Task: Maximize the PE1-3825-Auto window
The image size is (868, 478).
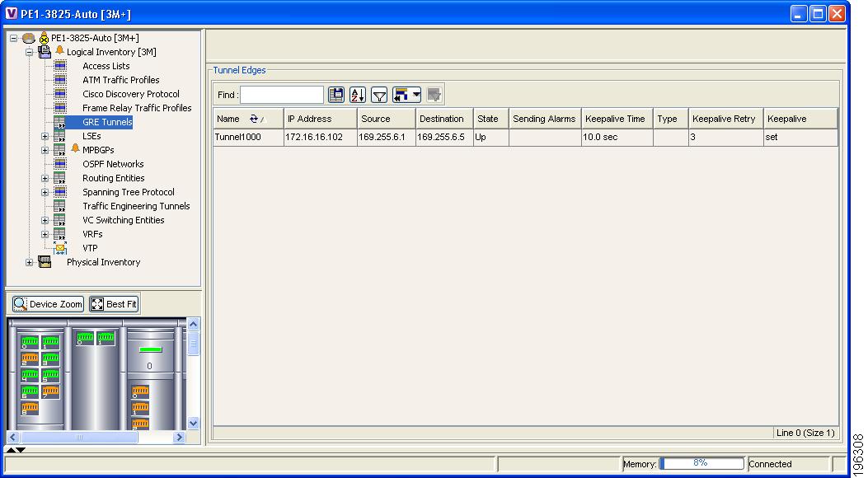Action: tap(819, 14)
